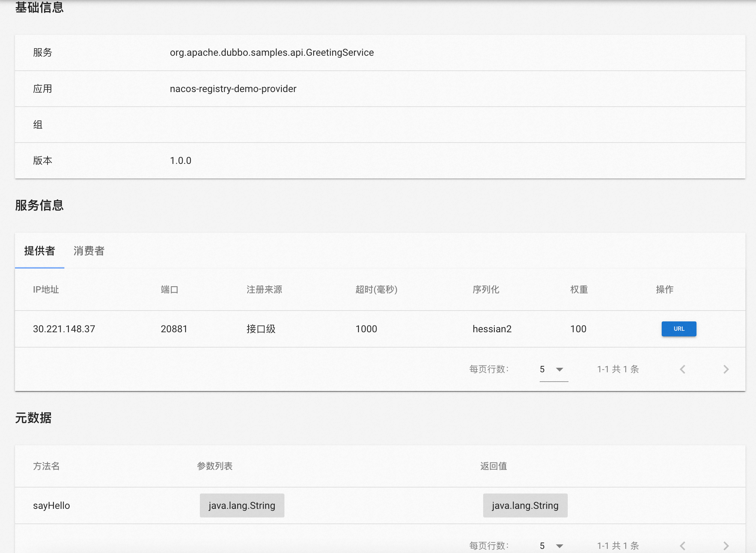Select the provider row 30.221.148.37

pyautogui.click(x=64, y=329)
